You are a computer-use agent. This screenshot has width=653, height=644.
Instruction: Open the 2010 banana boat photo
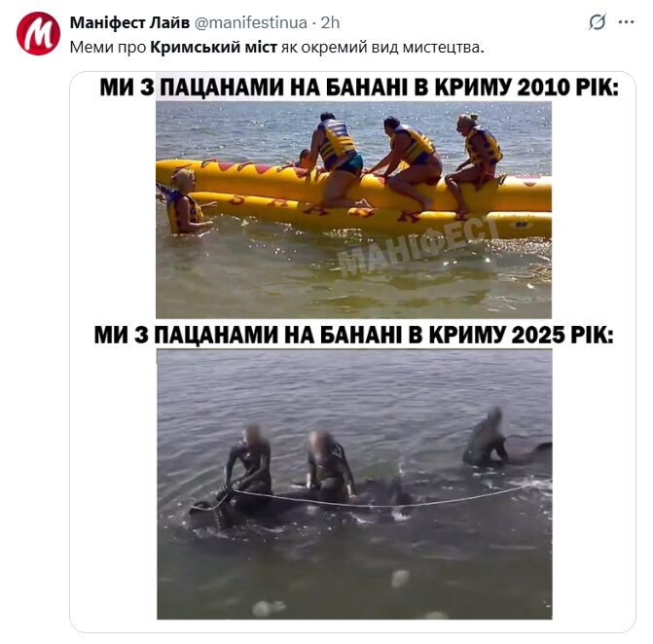[x=353, y=210]
